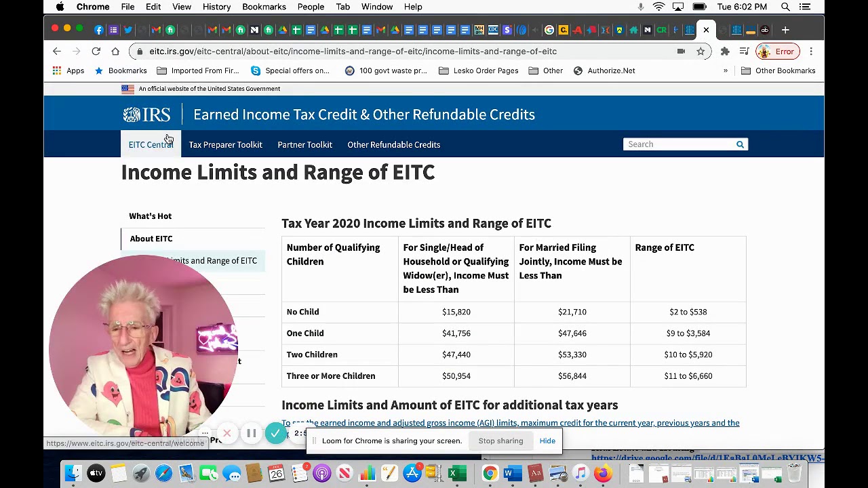Open the Chrome app menu

pyautogui.click(x=93, y=7)
